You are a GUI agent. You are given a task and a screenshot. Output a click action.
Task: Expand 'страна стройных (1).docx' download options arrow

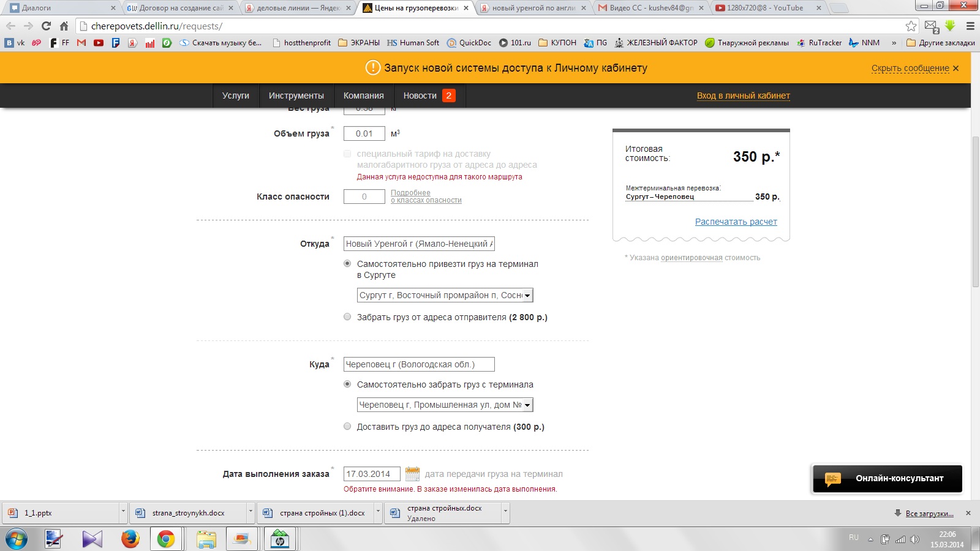pos(378,513)
